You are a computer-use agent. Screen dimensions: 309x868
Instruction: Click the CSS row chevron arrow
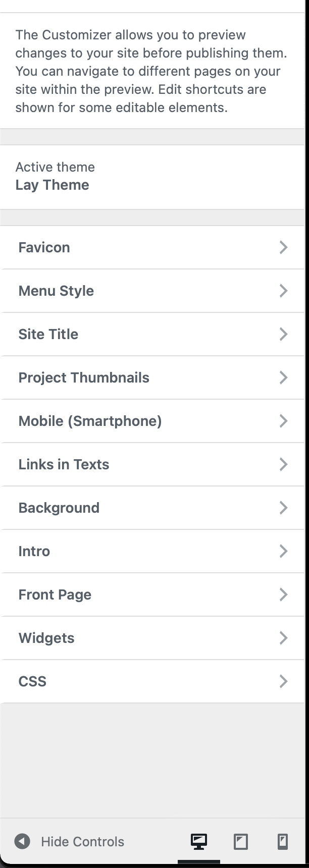(x=283, y=681)
